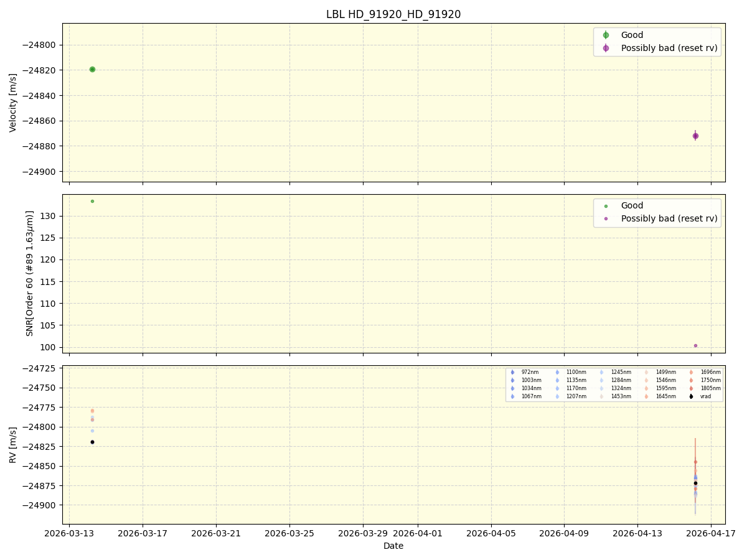Click the −24800 velocity tick label
747x560 pixels.
click(40, 45)
